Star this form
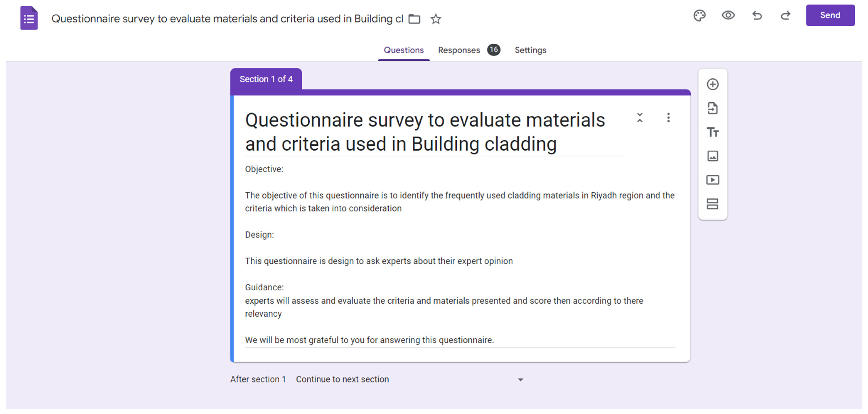Viewport: 868px width, 414px height. point(436,19)
